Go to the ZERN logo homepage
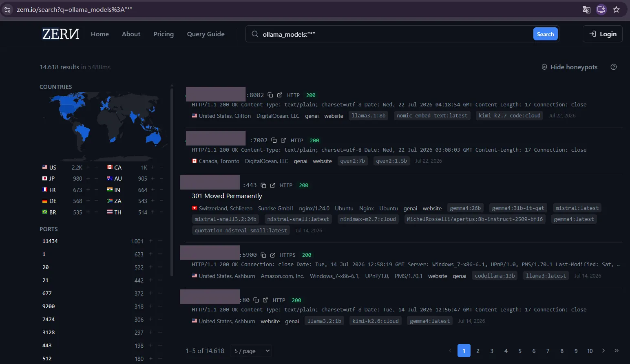 [61, 34]
